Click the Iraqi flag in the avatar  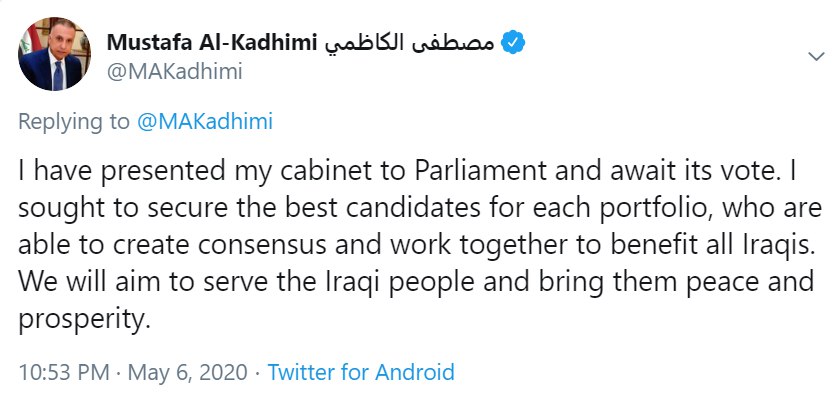pos(27,42)
